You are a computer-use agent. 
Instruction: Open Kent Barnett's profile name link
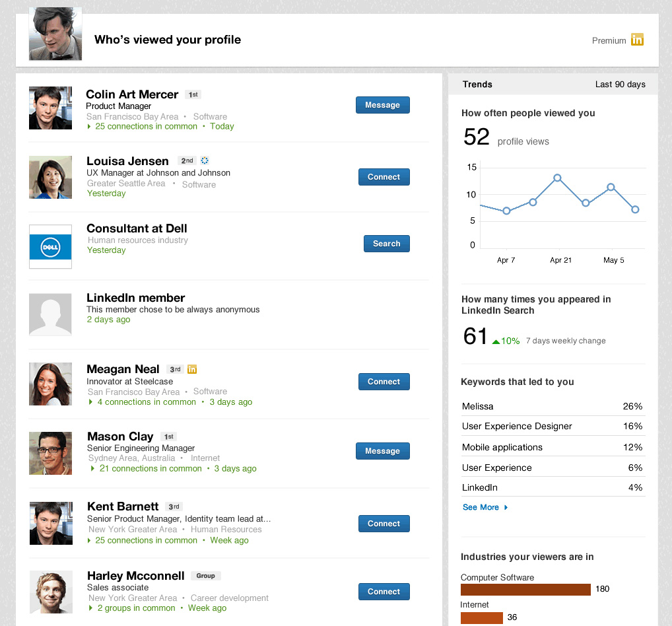coord(123,506)
